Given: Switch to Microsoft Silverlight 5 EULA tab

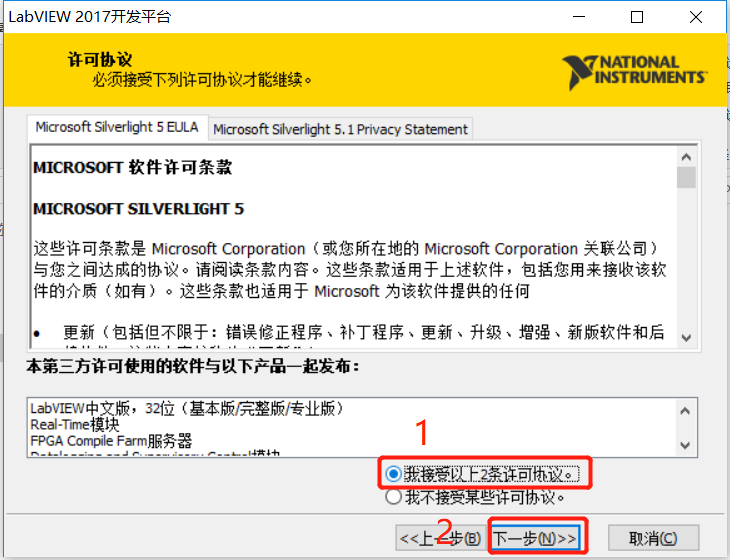Looking at the screenshot, I should (x=117, y=127).
